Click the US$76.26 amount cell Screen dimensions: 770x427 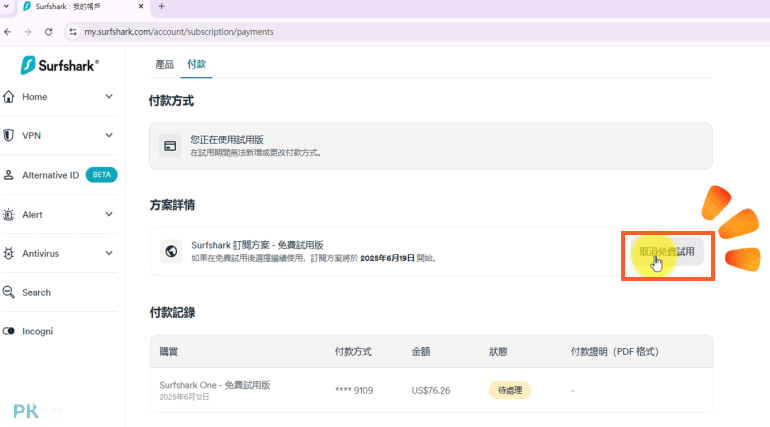pyautogui.click(x=431, y=391)
